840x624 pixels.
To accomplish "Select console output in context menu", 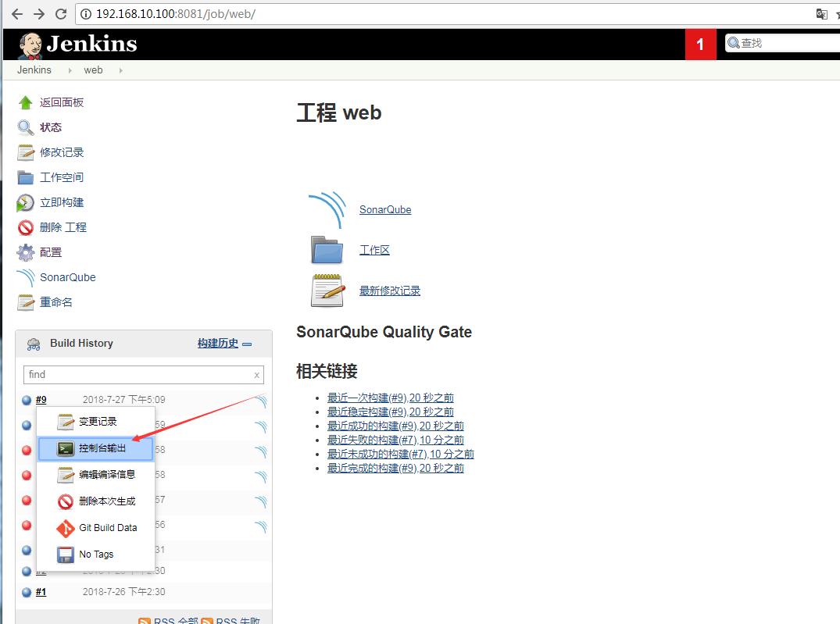I will point(102,449).
